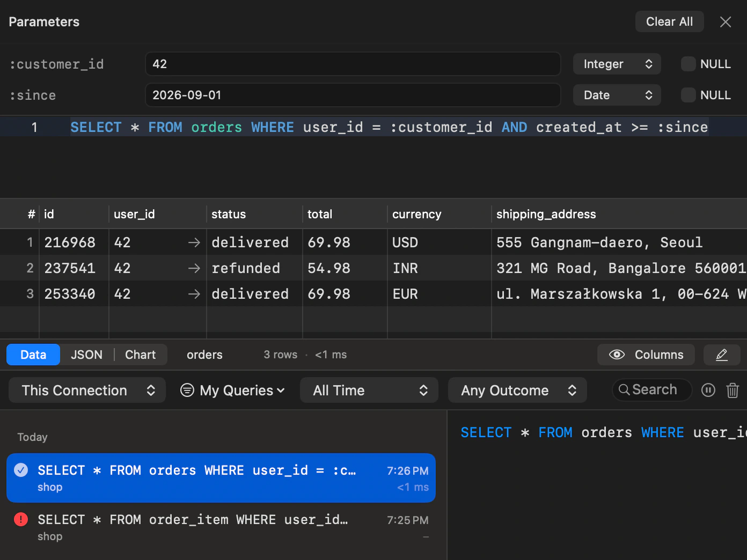The width and height of the screenshot is (747, 560).
Task: Open the Date type dropdown
Action: pyautogui.click(x=617, y=95)
